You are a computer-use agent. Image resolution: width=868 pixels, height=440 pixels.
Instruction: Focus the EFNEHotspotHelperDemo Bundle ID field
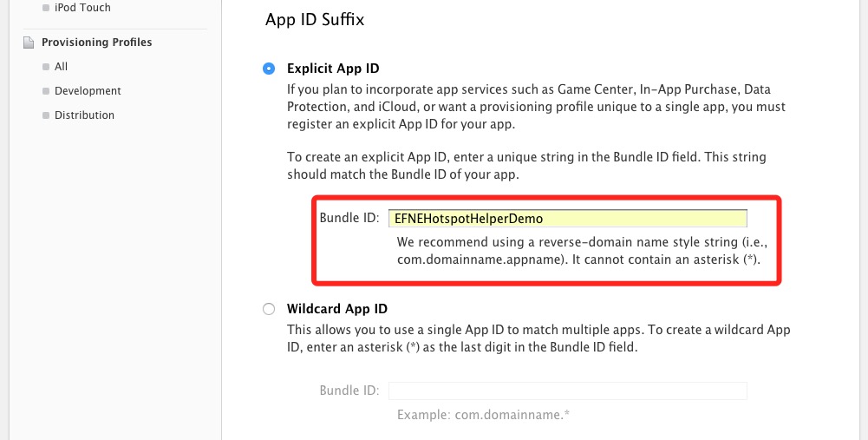pos(567,219)
